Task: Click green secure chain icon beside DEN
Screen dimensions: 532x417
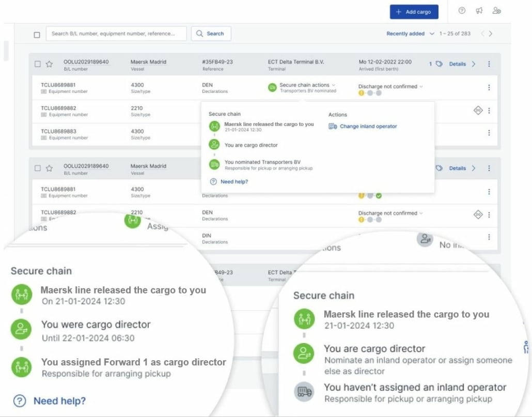Action: tap(272, 88)
